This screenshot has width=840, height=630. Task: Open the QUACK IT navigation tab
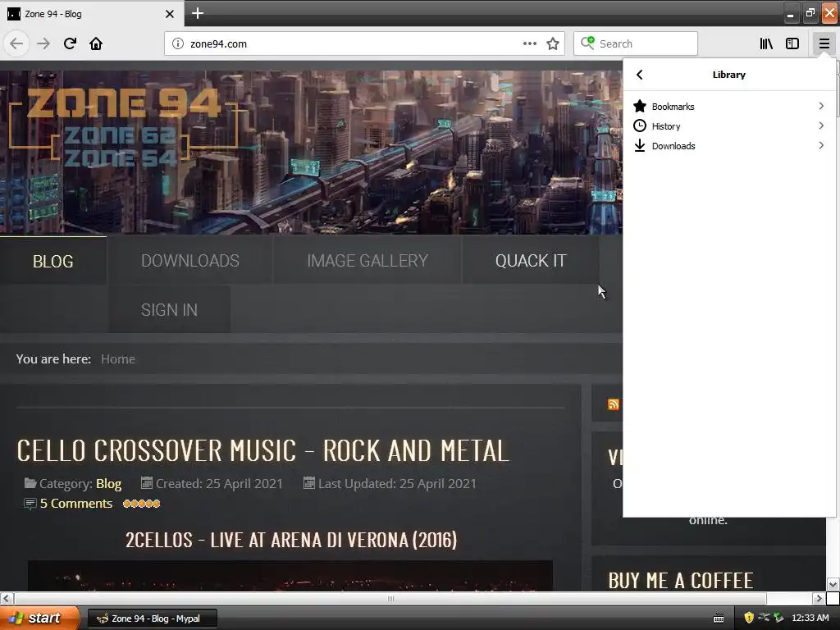(x=531, y=261)
